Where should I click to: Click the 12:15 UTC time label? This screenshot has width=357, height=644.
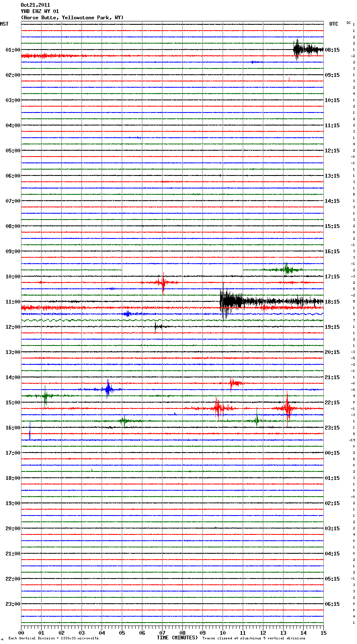(332, 151)
